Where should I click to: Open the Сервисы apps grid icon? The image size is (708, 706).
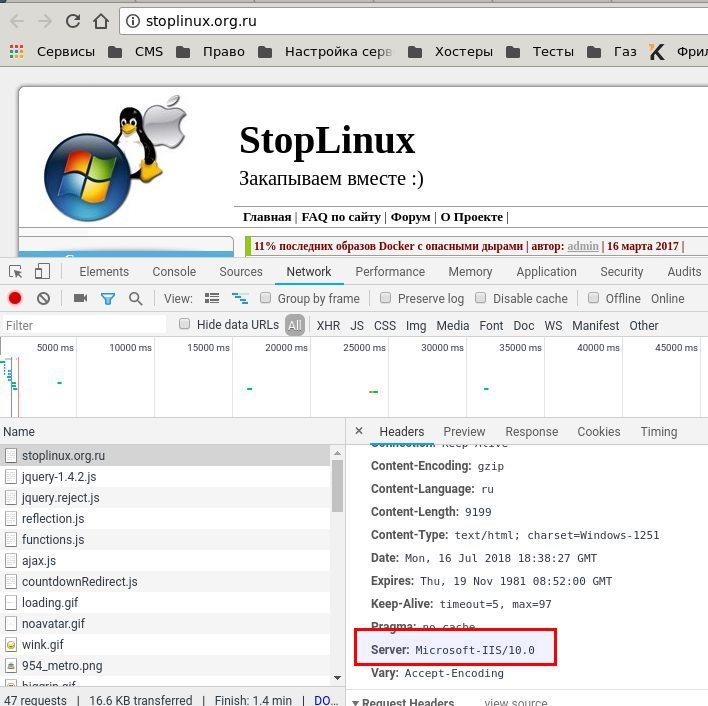pyautogui.click(x=16, y=52)
